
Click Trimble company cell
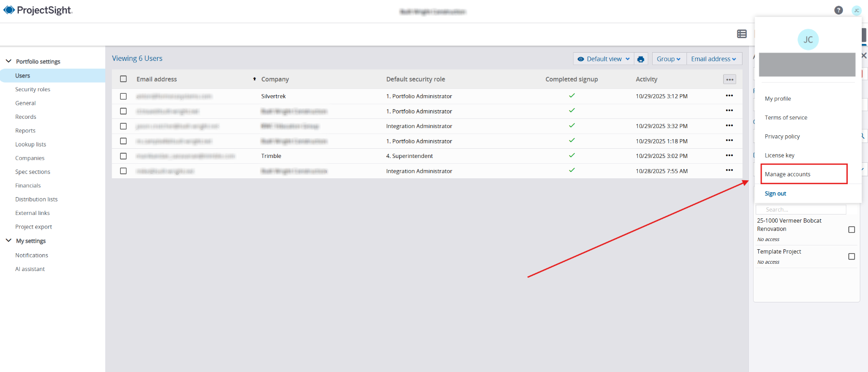(271, 156)
